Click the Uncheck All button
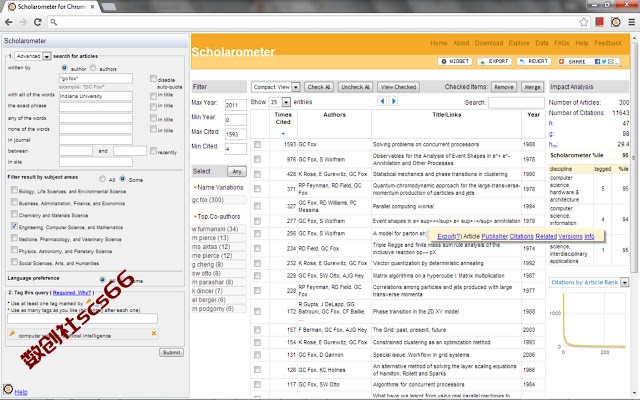Viewport: 640px width, 400px height. (x=356, y=87)
